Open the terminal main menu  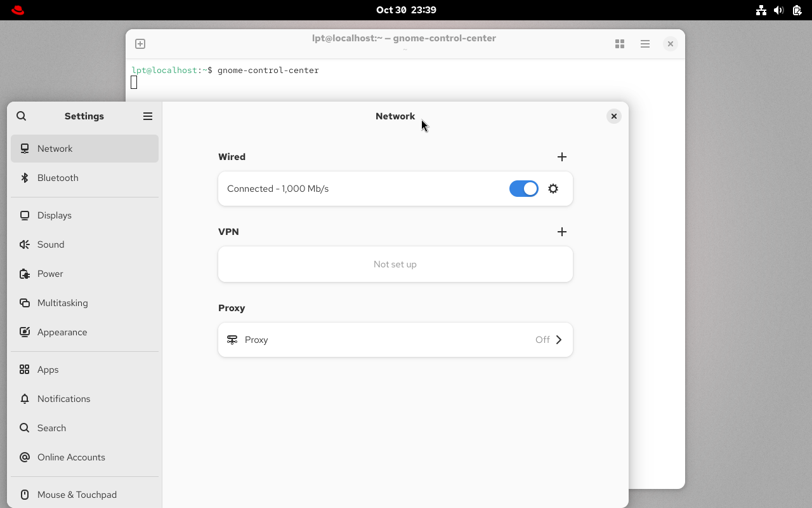(x=645, y=44)
